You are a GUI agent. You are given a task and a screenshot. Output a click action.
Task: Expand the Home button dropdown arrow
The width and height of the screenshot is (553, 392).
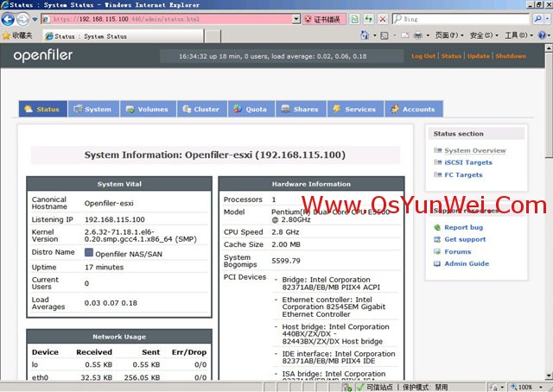pos(374,35)
